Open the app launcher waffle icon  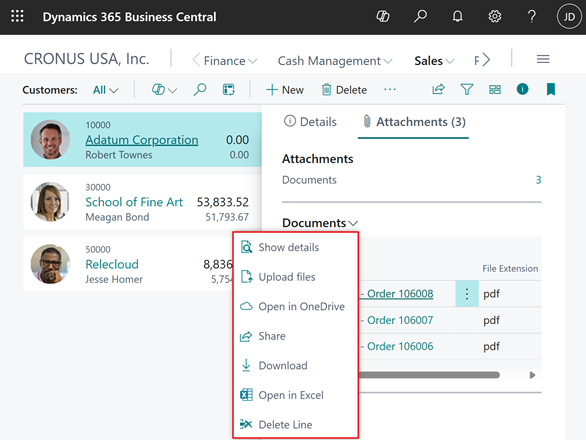click(x=17, y=16)
